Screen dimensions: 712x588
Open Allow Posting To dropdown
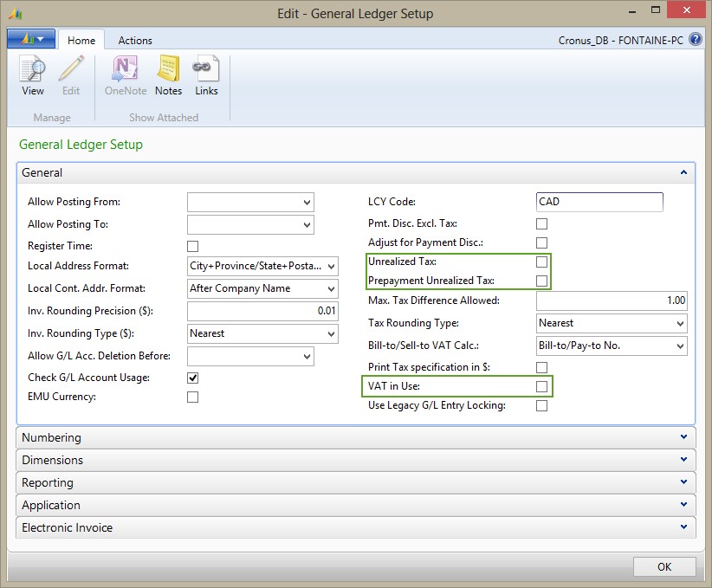point(307,225)
